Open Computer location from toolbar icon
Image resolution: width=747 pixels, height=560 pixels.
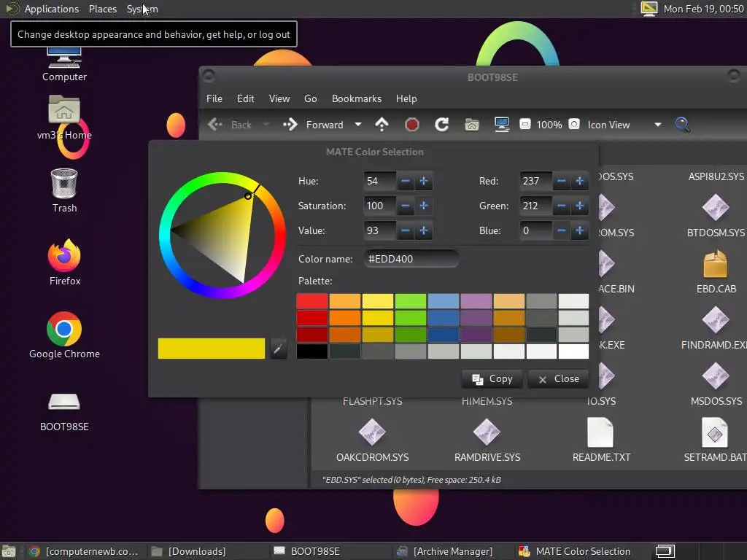[502, 125]
